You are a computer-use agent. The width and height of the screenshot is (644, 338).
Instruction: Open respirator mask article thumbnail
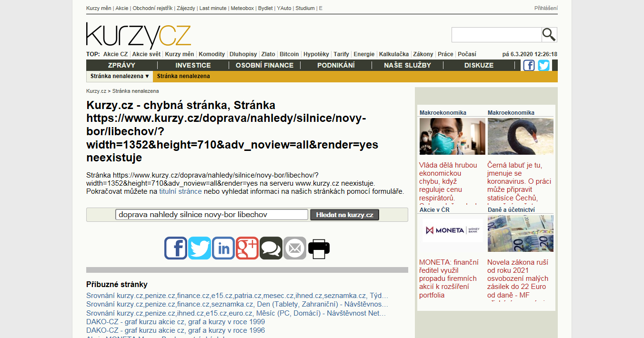pyautogui.click(x=453, y=137)
